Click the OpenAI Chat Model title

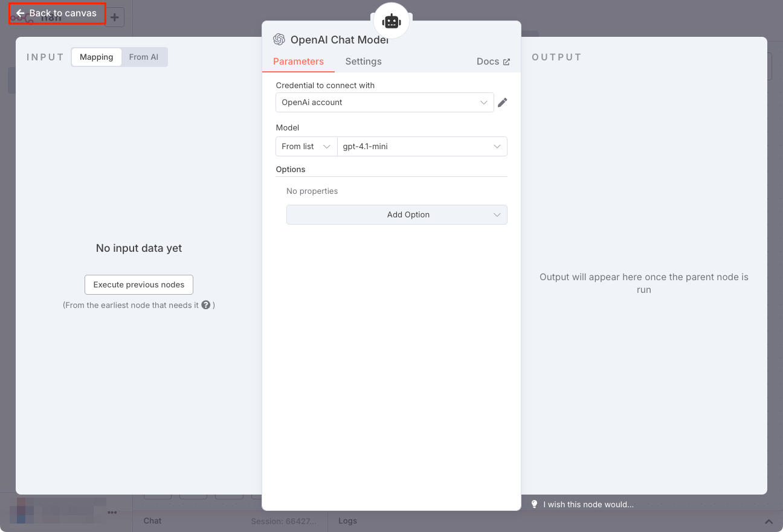pos(340,40)
